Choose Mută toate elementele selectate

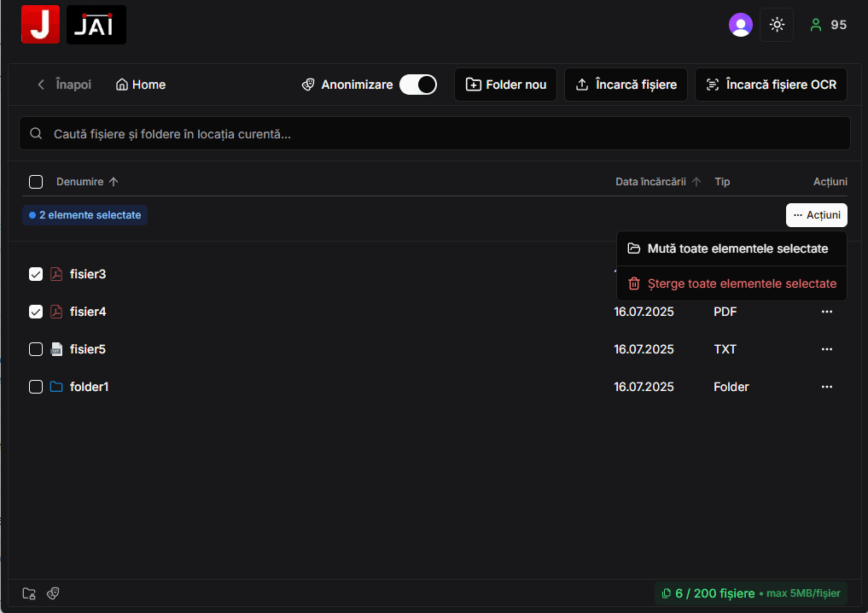[x=731, y=248]
